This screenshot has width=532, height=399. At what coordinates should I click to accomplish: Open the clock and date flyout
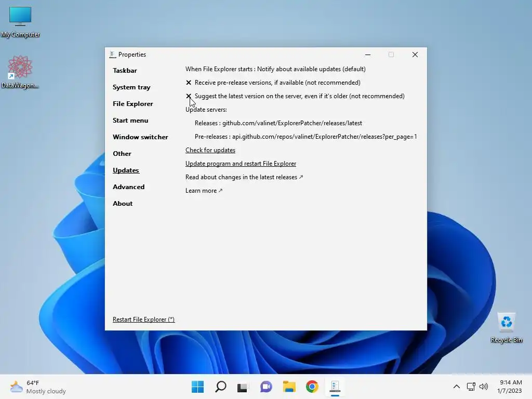[x=510, y=387]
